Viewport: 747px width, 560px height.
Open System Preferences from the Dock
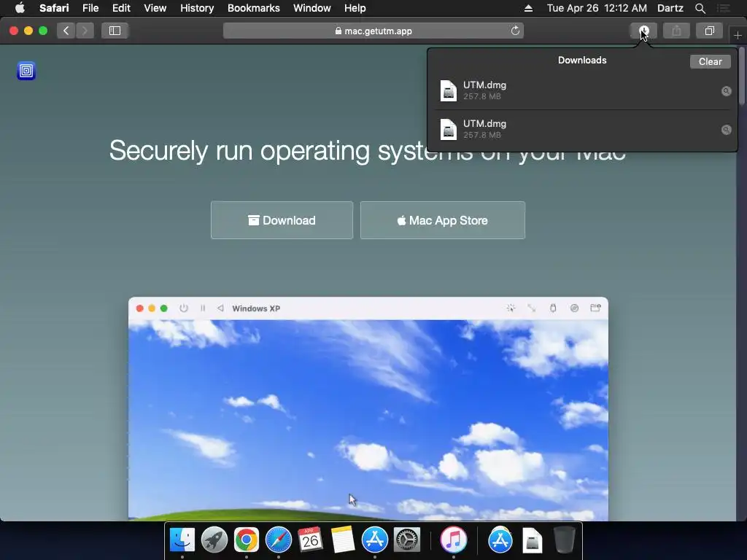pyautogui.click(x=406, y=540)
